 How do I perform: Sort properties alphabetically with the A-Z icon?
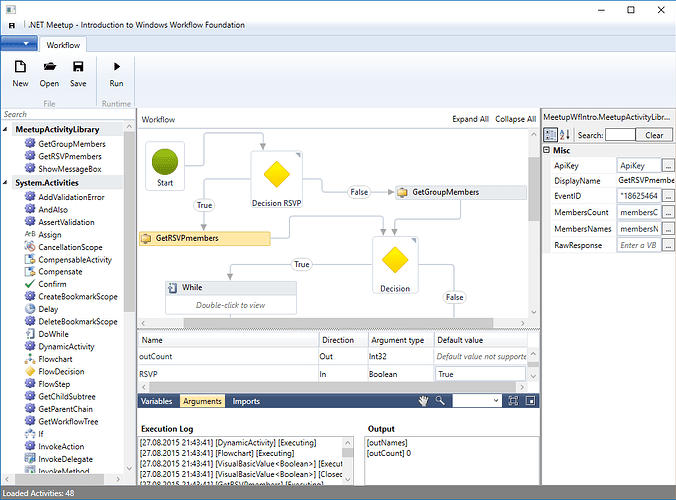tap(565, 135)
